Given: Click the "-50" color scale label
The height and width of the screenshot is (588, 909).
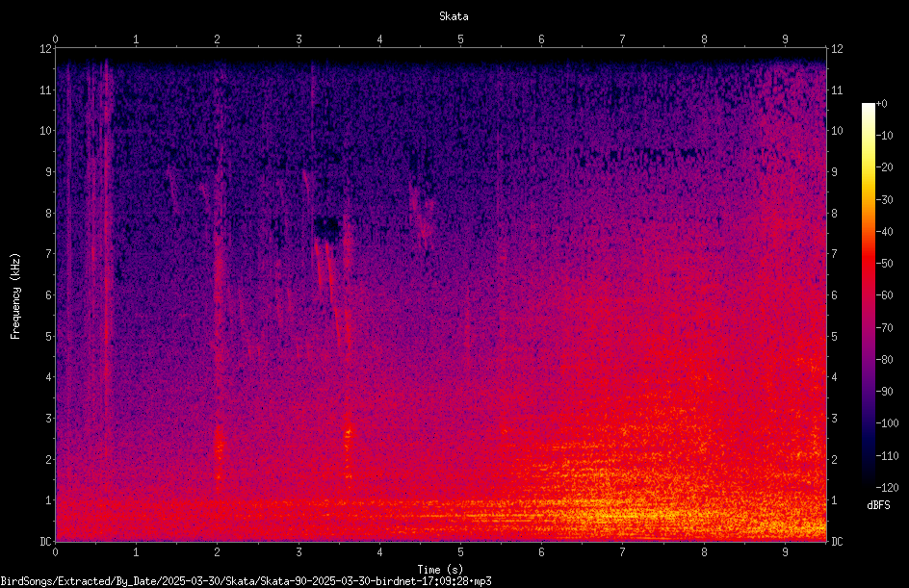Looking at the screenshot, I should coord(884,264).
